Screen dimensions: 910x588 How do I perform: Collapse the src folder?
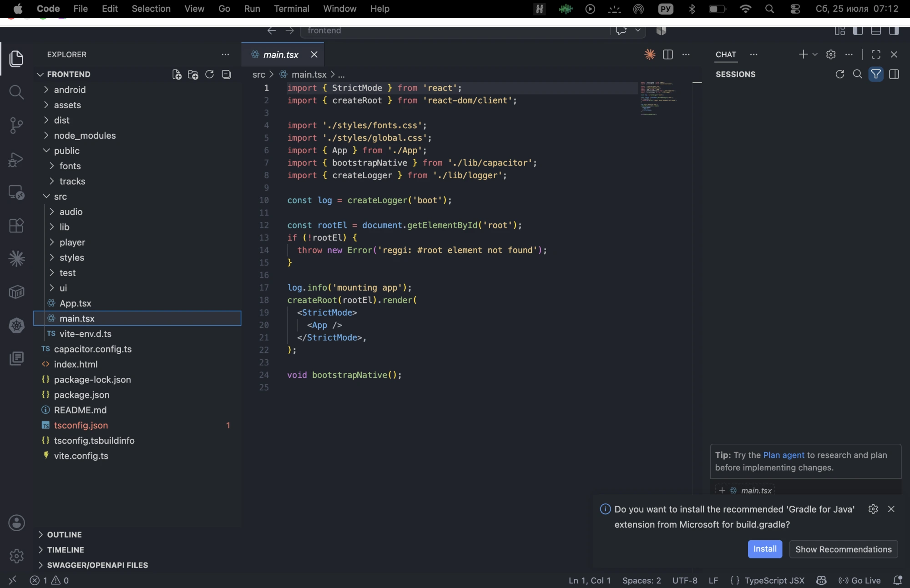point(60,197)
